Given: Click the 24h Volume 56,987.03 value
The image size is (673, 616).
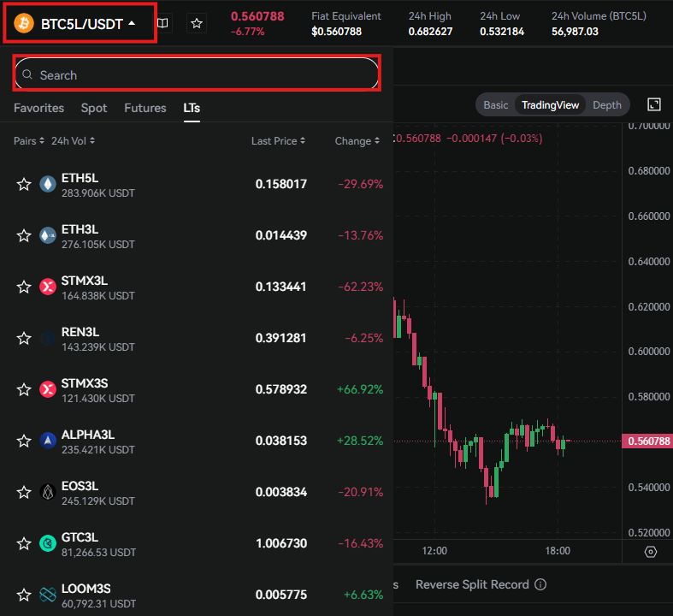Looking at the screenshot, I should click(x=575, y=32).
